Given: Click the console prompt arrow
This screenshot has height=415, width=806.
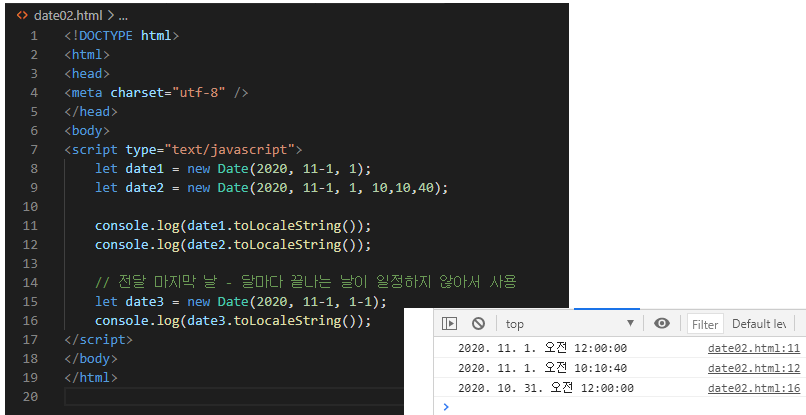Looking at the screenshot, I should (x=446, y=407).
